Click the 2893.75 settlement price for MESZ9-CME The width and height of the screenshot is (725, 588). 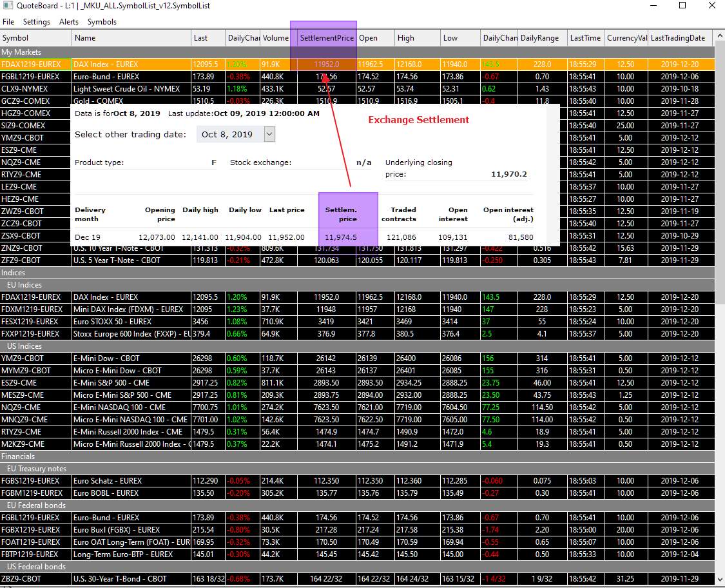pyautogui.click(x=327, y=395)
